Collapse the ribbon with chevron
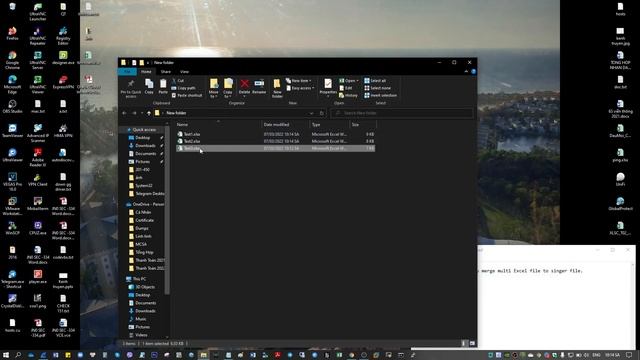This screenshot has height=360, width=640. 466,71
